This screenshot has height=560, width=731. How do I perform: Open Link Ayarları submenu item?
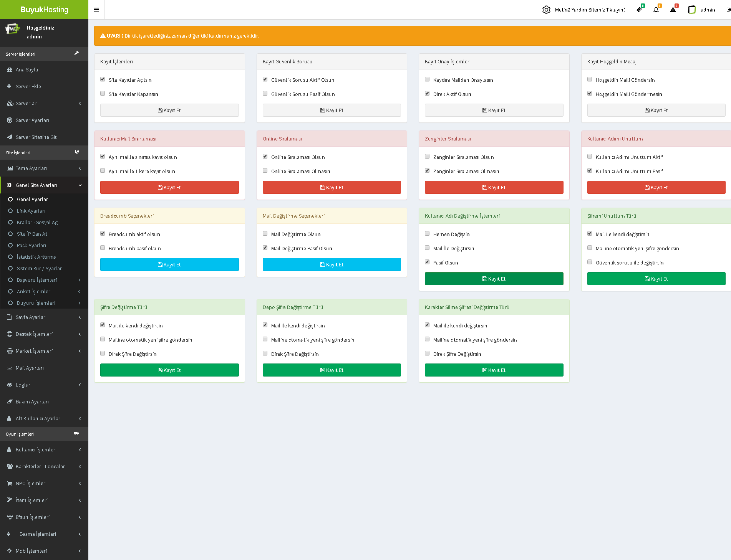tap(31, 211)
